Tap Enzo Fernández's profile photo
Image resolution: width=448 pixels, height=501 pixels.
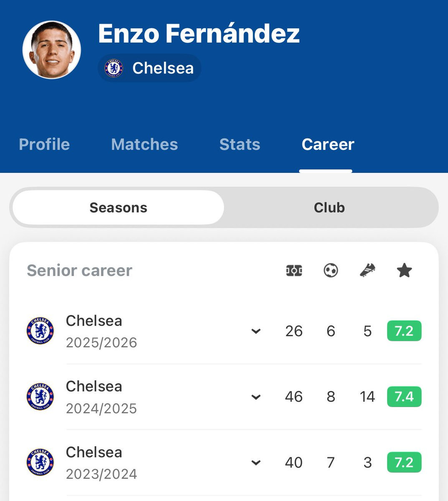point(52,50)
